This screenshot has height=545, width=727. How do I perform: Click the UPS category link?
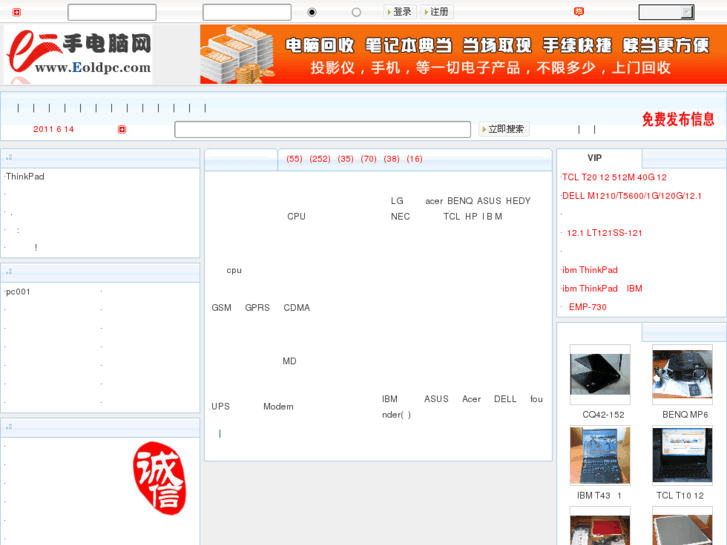click(221, 407)
